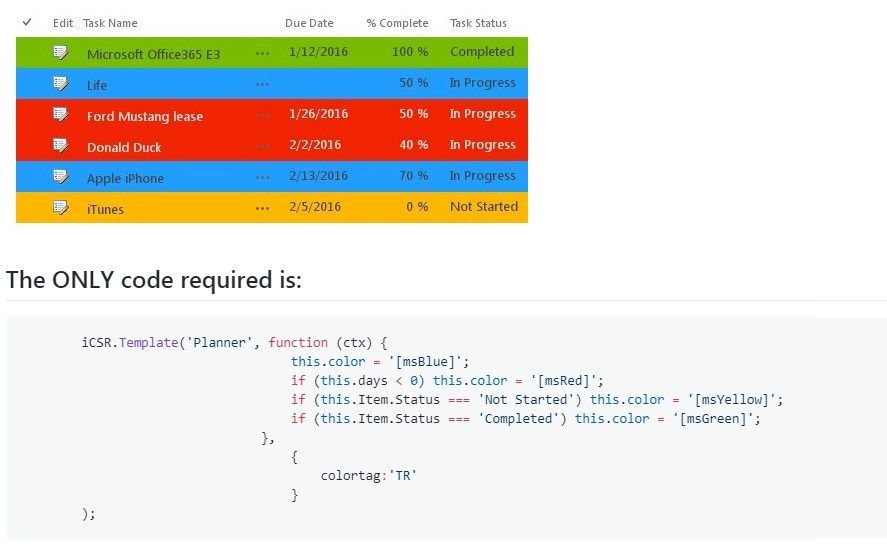Open ellipsis menu for Ford Mustang lease

262,115
